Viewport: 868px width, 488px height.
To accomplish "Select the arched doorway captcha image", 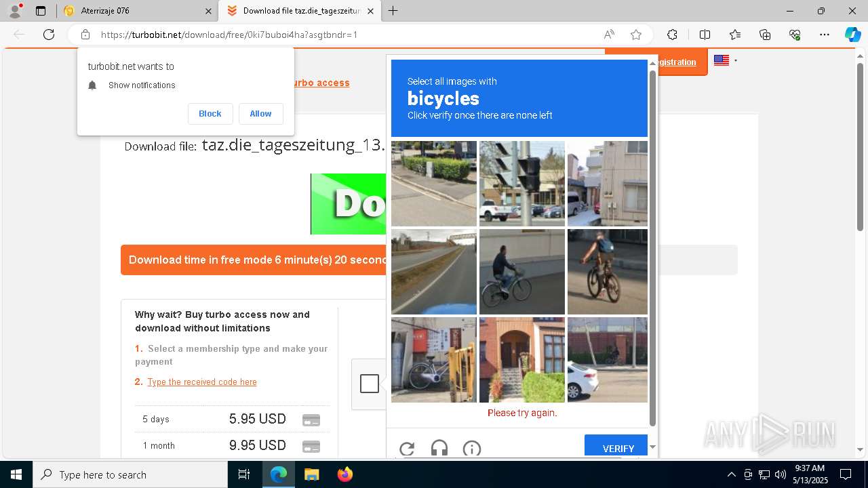I will coord(522,360).
